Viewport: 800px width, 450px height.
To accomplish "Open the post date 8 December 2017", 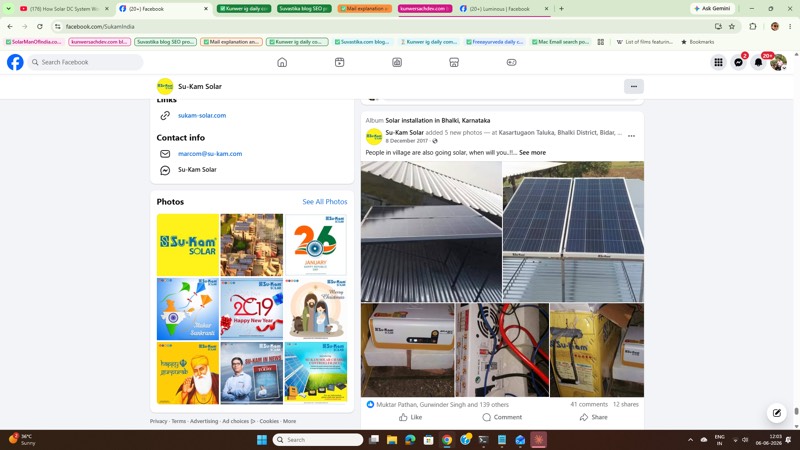I will [407, 141].
